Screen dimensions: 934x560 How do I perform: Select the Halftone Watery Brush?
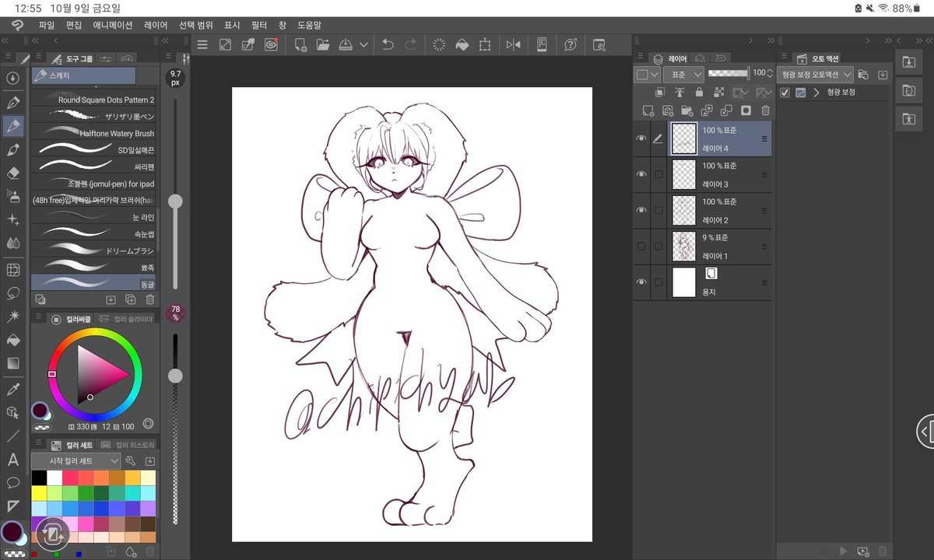(93, 134)
